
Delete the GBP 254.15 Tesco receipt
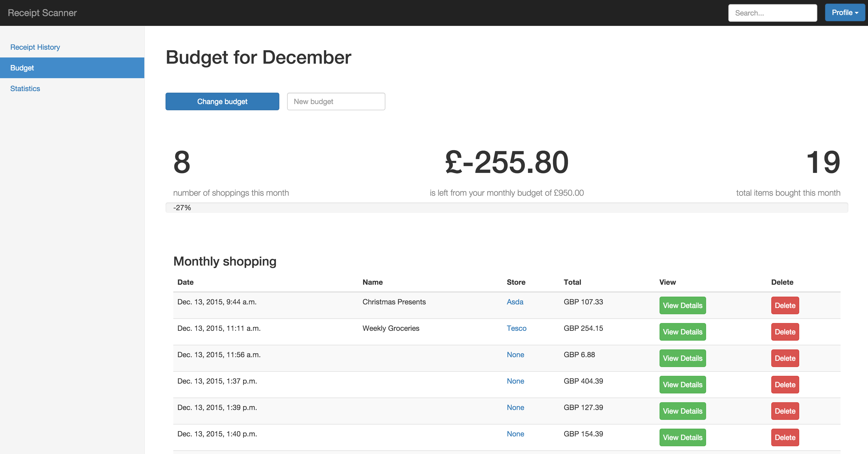[784, 332]
